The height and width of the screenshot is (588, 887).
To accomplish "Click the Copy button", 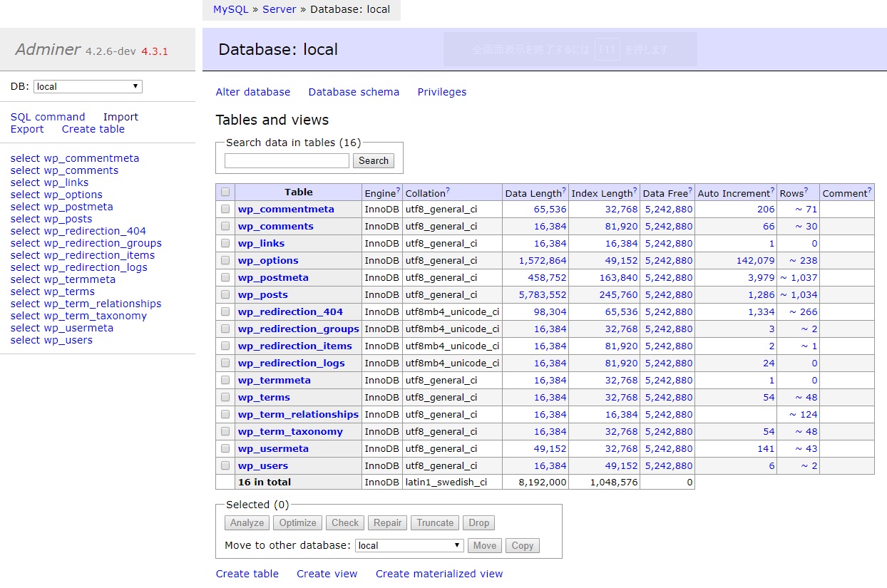I will click(x=523, y=545).
